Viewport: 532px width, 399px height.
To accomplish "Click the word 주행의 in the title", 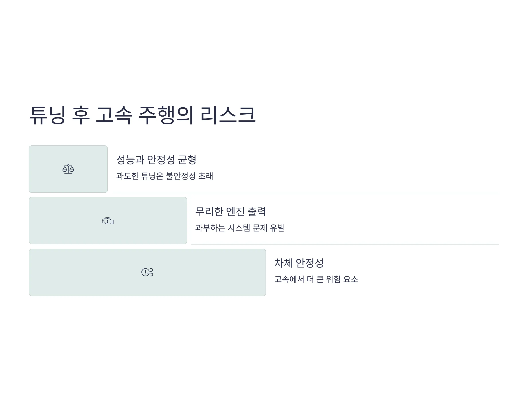I will 166,115.
